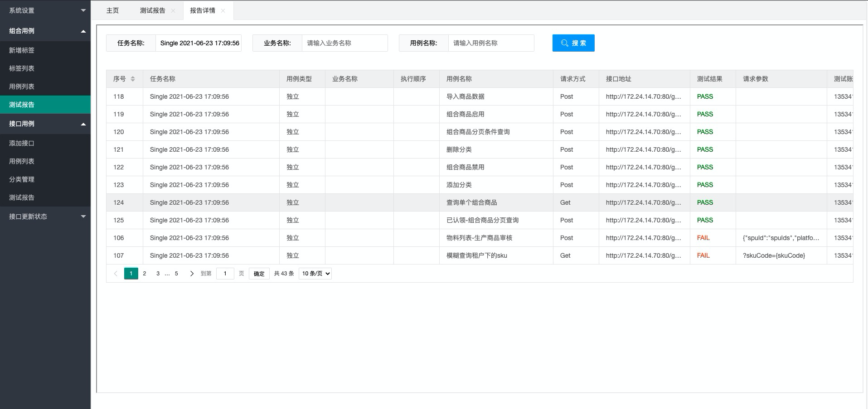
Task: Open 添加接口 in sidebar
Action: coord(45,143)
